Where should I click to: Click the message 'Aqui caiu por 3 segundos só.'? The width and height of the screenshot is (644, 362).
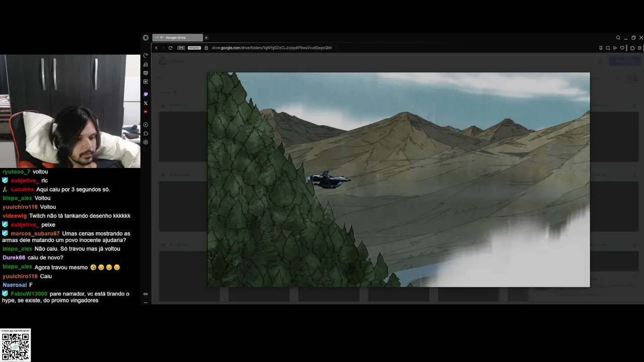(73, 190)
